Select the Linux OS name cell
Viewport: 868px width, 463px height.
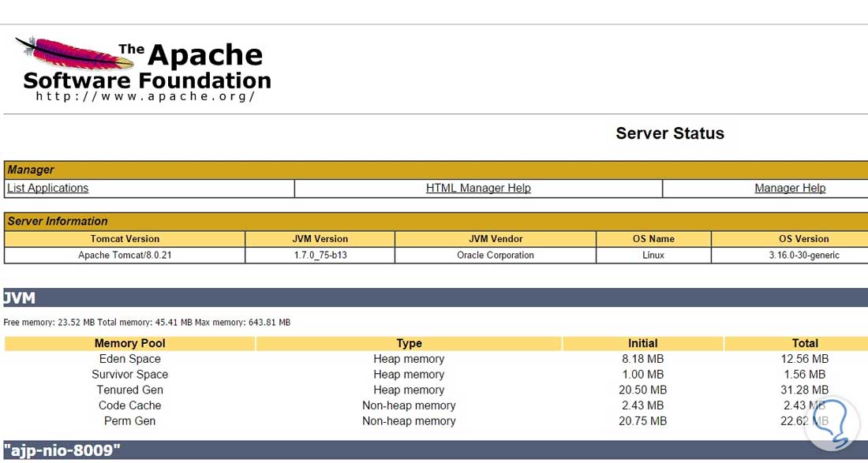tap(654, 255)
